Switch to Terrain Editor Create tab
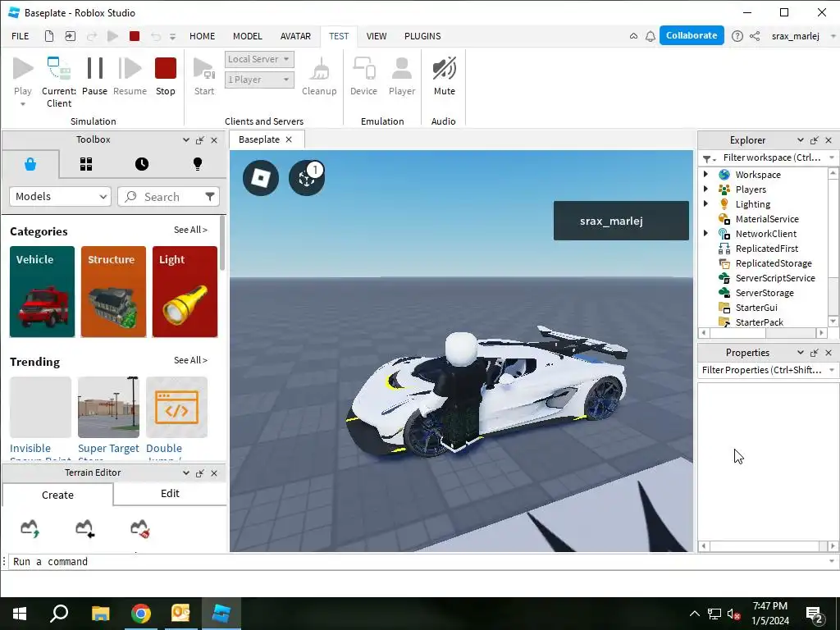 coord(58,495)
